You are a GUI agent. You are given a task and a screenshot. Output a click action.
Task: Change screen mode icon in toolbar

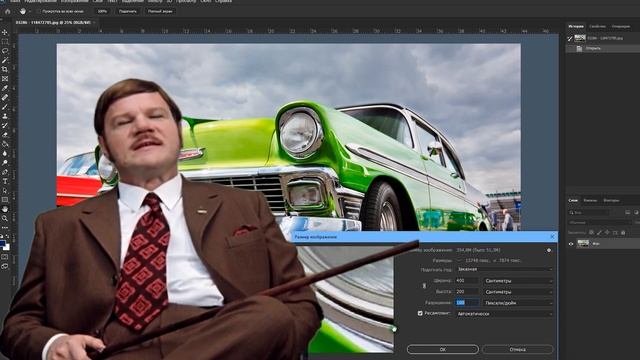5,267
